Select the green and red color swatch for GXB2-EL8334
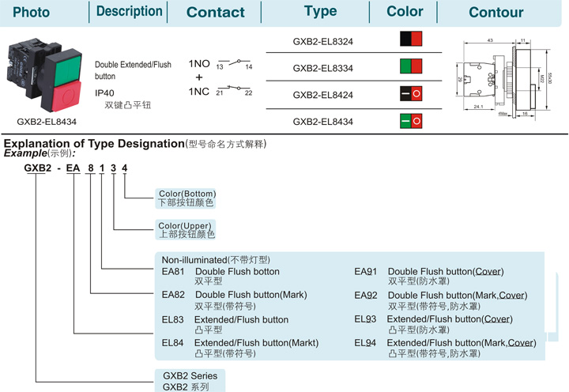The height and width of the screenshot is (392, 569). [x=411, y=66]
